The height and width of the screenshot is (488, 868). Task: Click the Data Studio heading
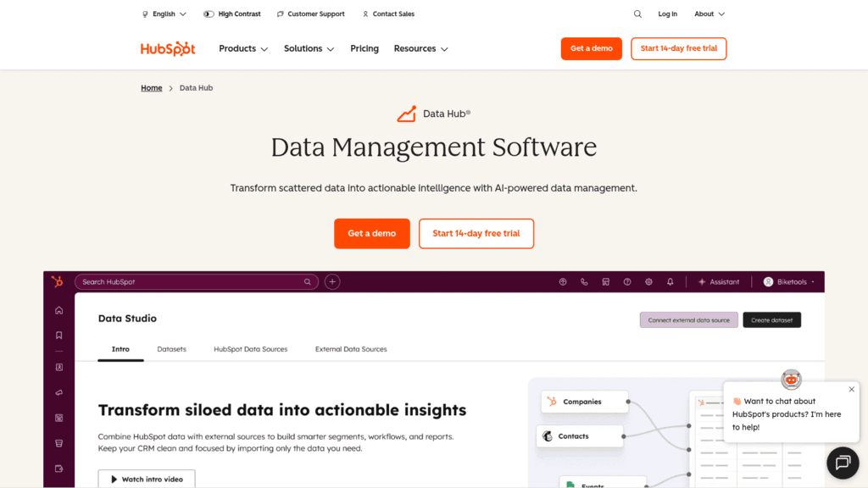click(127, 319)
